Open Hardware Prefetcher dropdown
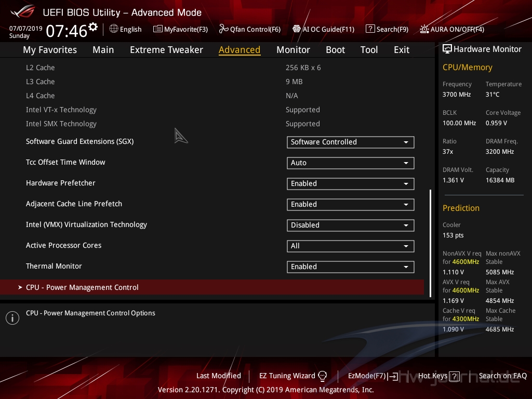This screenshot has width=532, height=399. tap(351, 183)
